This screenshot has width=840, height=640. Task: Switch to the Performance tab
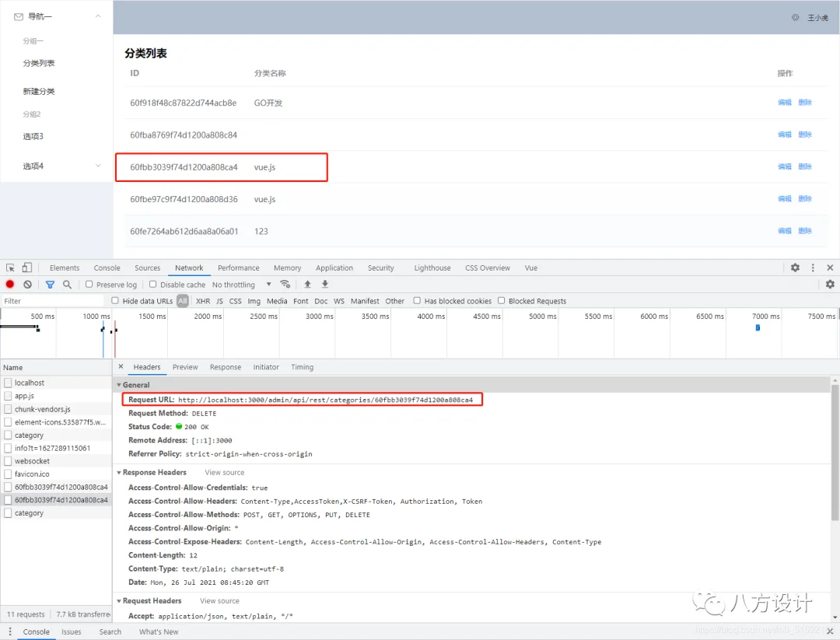click(239, 268)
